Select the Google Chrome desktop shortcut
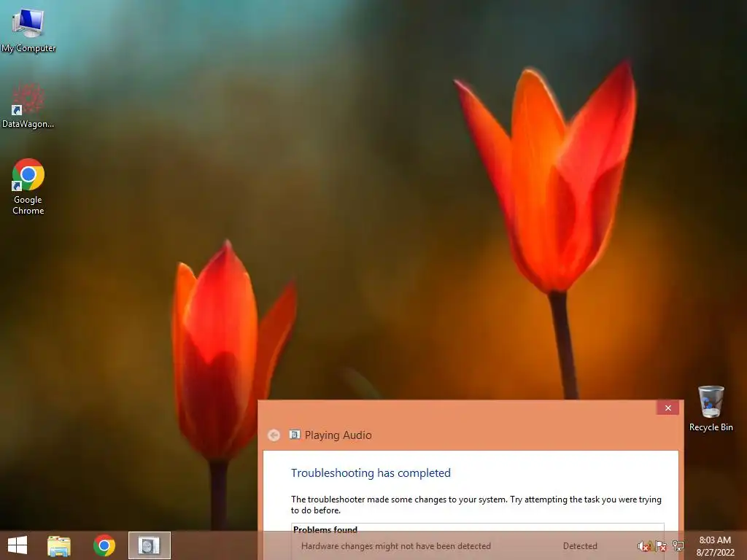 [28, 187]
